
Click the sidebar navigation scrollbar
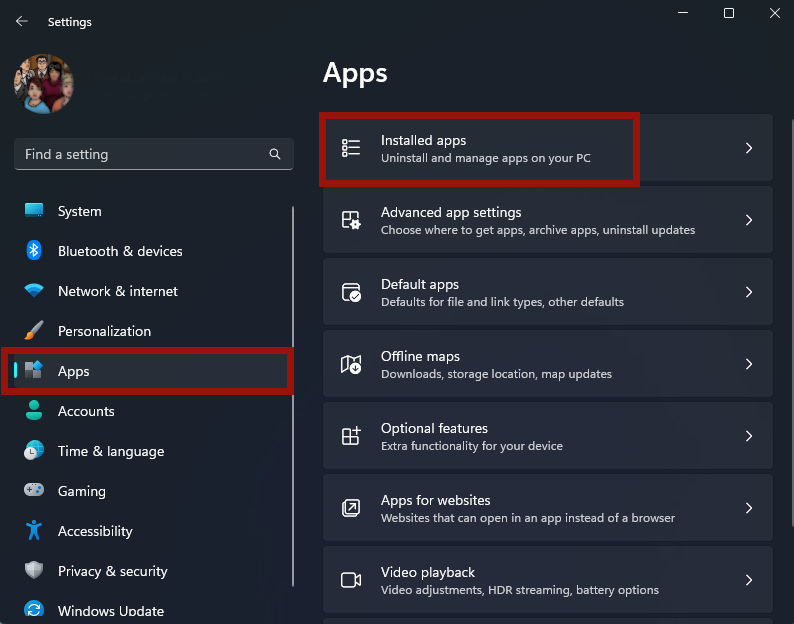pyautogui.click(x=293, y=396)
